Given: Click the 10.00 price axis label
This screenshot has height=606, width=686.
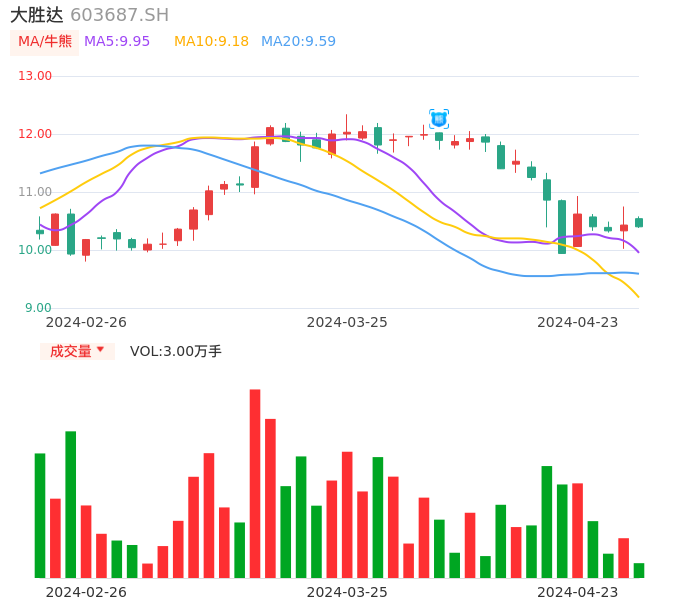Looking at the screenshot, I should pyautogui.click(x=35, y=250).
